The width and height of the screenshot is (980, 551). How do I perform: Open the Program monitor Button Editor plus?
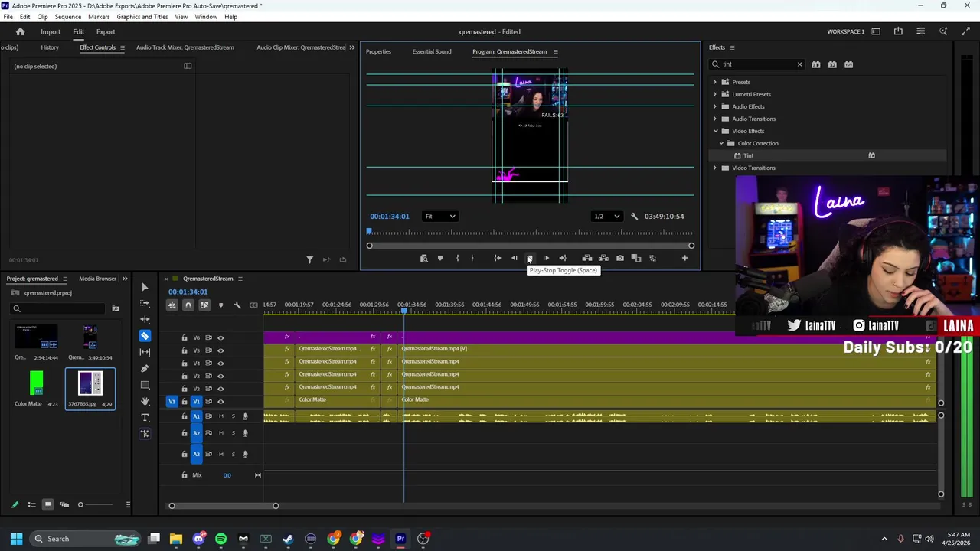684,258
